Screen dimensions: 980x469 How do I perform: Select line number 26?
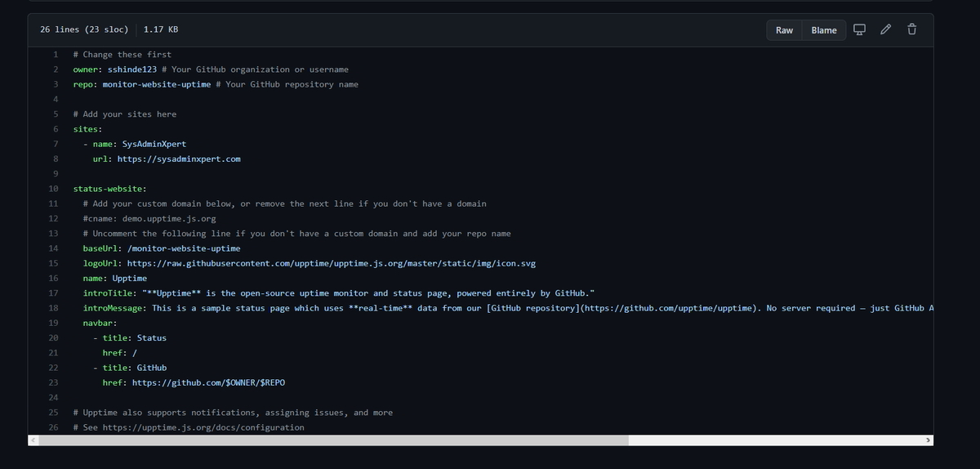tap(53, 427)
